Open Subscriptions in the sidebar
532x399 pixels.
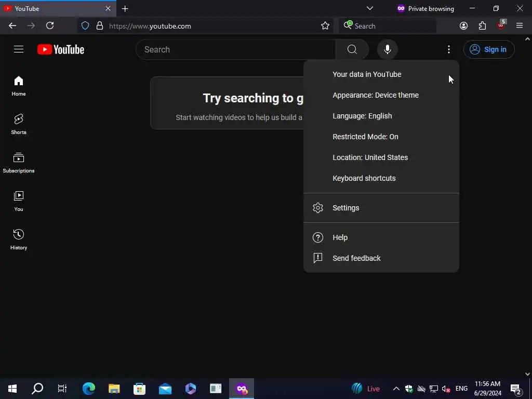tap(19, 163)
